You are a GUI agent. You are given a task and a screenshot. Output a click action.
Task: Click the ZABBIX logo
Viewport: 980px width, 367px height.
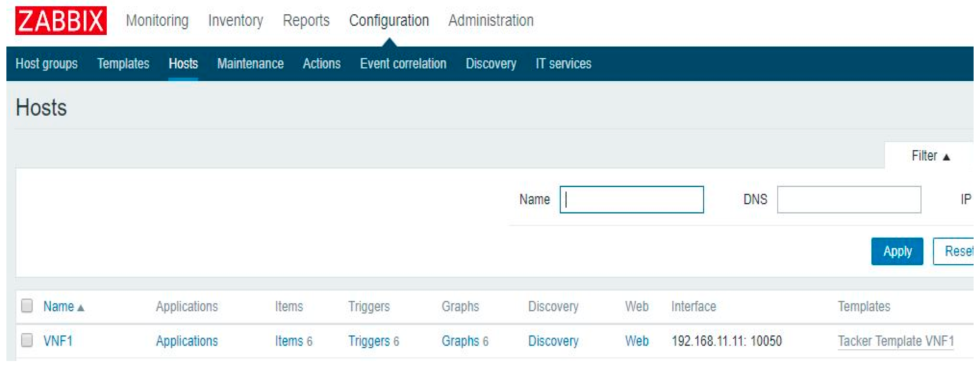tap(61, 21)
